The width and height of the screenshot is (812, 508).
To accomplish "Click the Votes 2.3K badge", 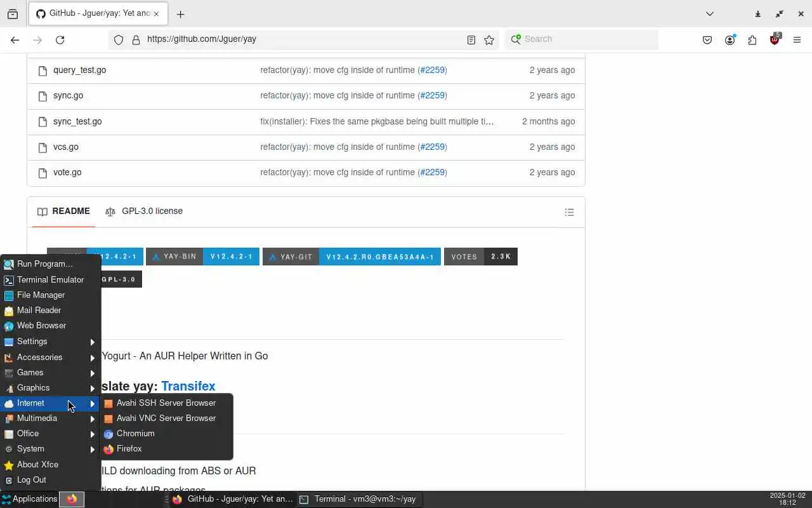I will pos(481,257).
